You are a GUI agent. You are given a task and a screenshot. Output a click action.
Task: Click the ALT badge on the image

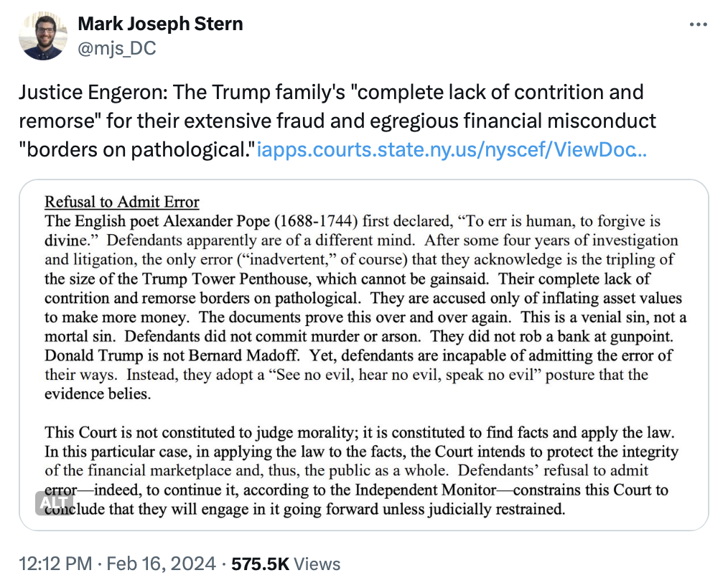tap(54, 503)
